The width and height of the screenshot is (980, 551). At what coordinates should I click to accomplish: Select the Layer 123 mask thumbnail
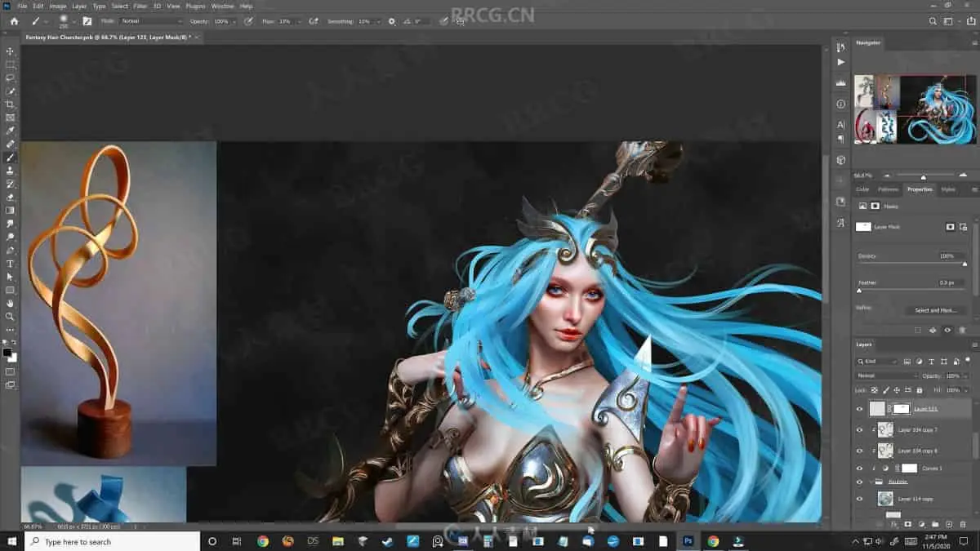(901, 408)
